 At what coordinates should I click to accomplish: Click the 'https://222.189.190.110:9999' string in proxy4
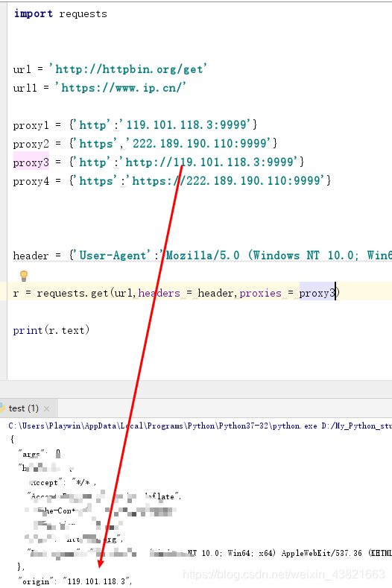pos(225,181)
